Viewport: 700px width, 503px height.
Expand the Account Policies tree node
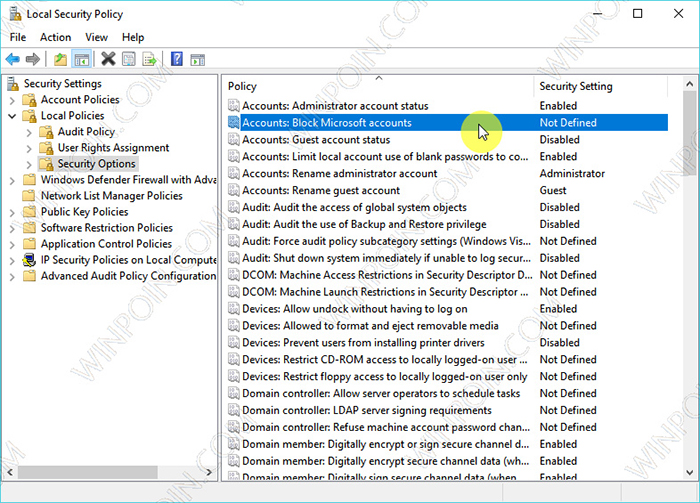(12, 100)
